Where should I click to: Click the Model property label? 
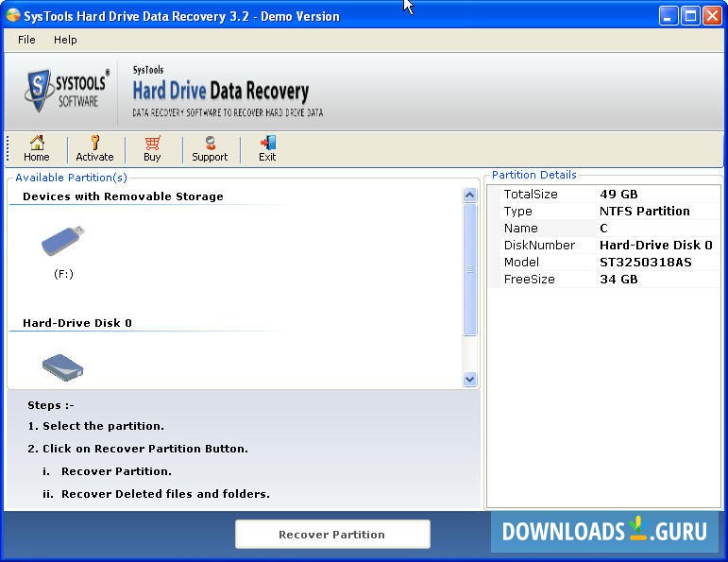(521, 263)
